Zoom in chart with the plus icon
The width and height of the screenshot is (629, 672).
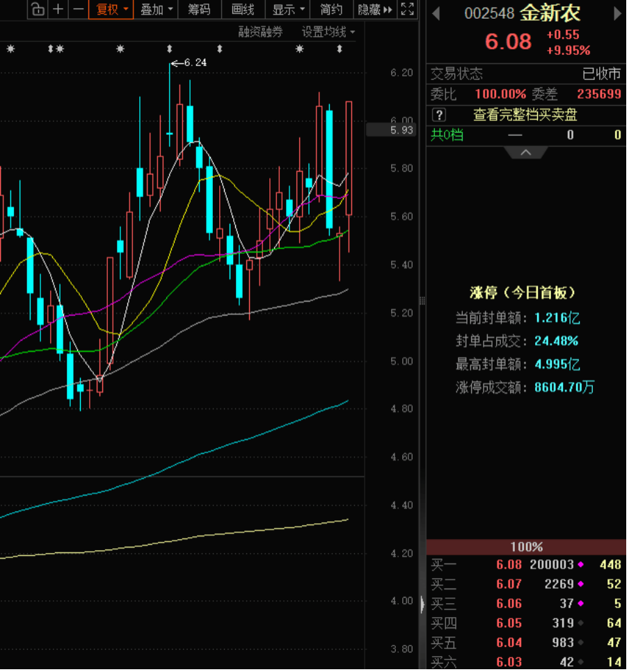click(58, 9)
